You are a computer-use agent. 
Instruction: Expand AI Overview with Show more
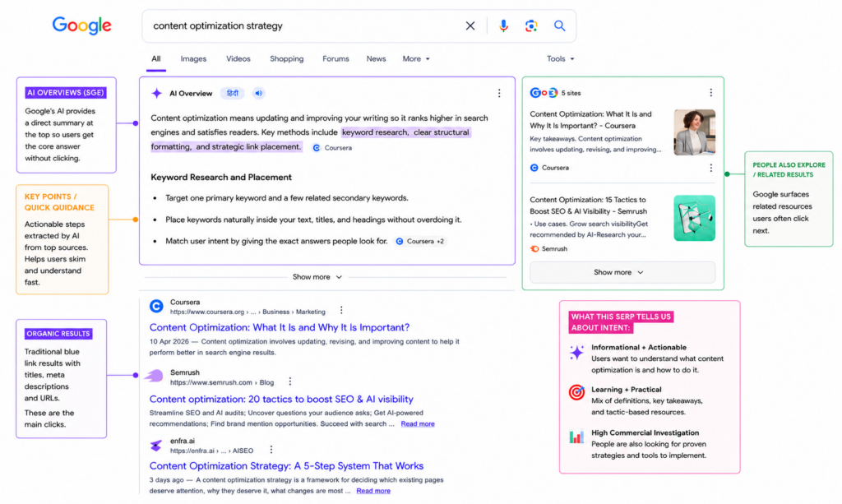(x=317, y=277)
